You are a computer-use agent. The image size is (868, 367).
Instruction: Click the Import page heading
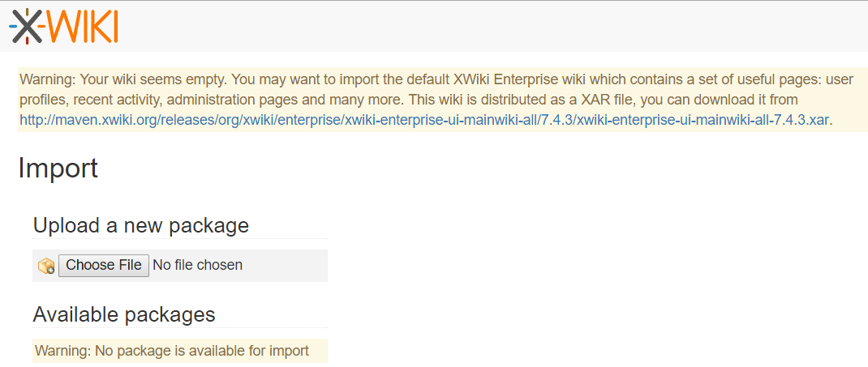click(x=58, y=168)
